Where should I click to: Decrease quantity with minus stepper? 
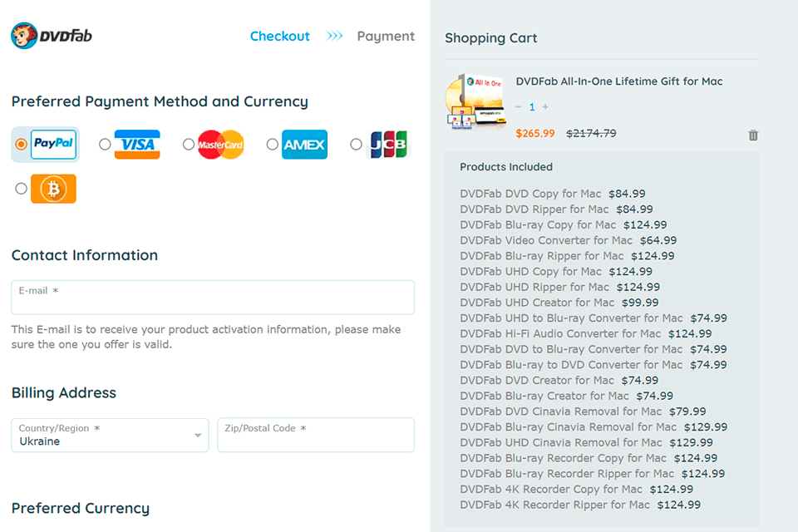tap(519, 107)
